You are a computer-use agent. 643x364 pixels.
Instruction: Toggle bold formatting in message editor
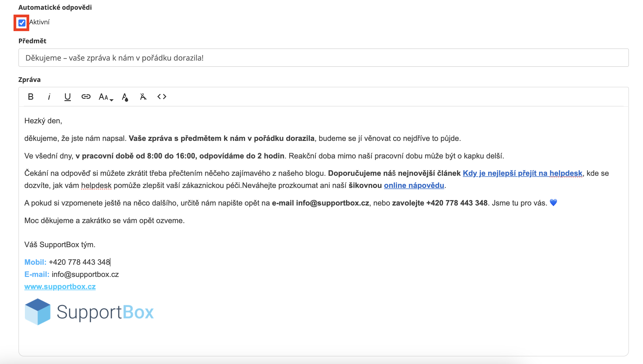click(31, 97)
